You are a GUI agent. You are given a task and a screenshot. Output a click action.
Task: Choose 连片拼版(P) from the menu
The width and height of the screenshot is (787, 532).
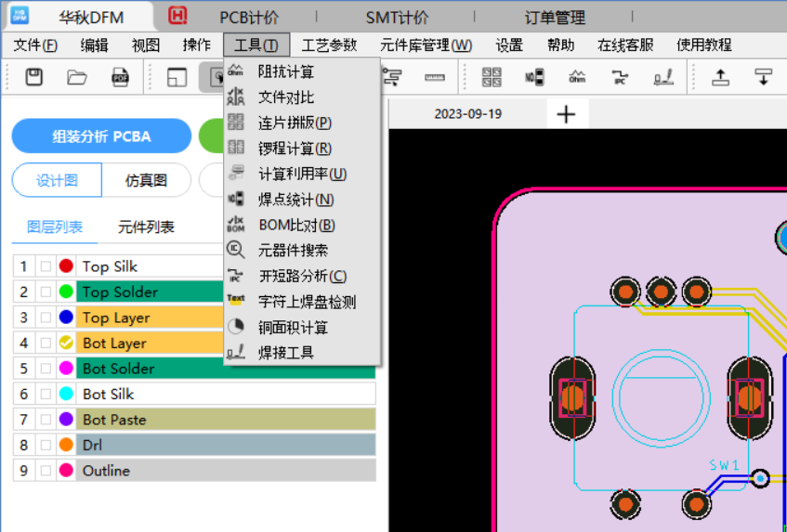pos(302,123)
